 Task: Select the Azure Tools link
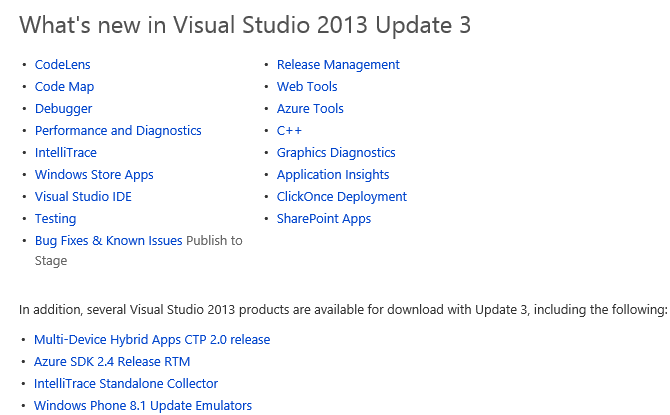[310, 109]
